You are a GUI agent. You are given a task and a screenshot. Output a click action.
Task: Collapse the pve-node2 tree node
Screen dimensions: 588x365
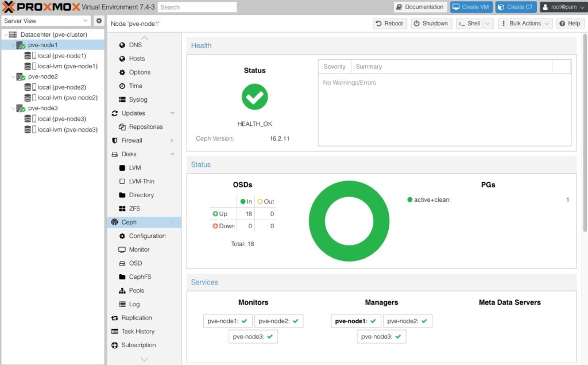tap(13, 76)
